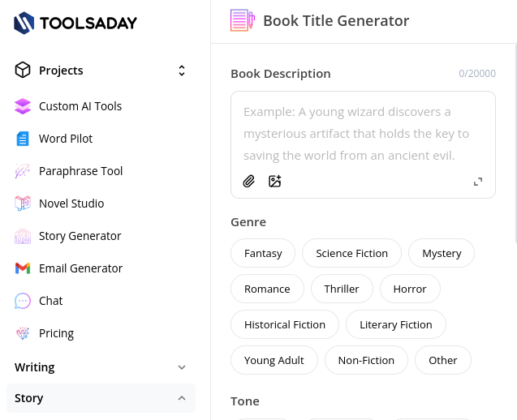The width and height of the screenshot is (517, 420).
Task: Click the Book Description label
Action: [x=281, y=74]
